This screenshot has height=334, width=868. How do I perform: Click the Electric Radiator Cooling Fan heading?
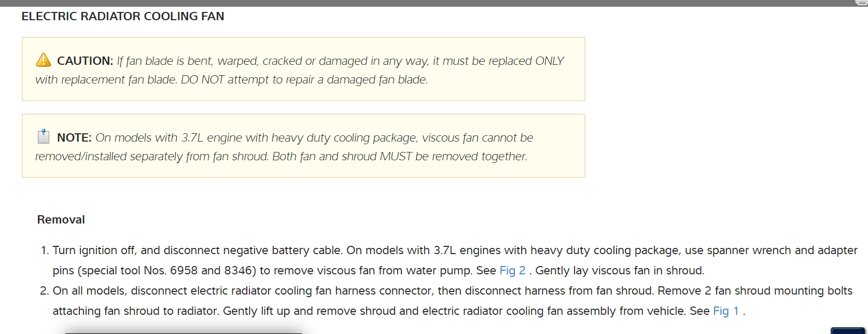123,17
